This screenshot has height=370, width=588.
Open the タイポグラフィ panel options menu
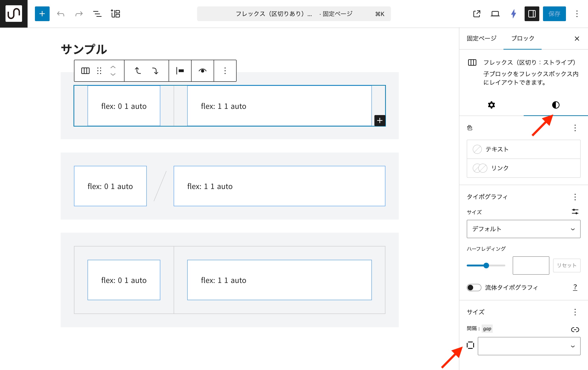click(575, 197)
